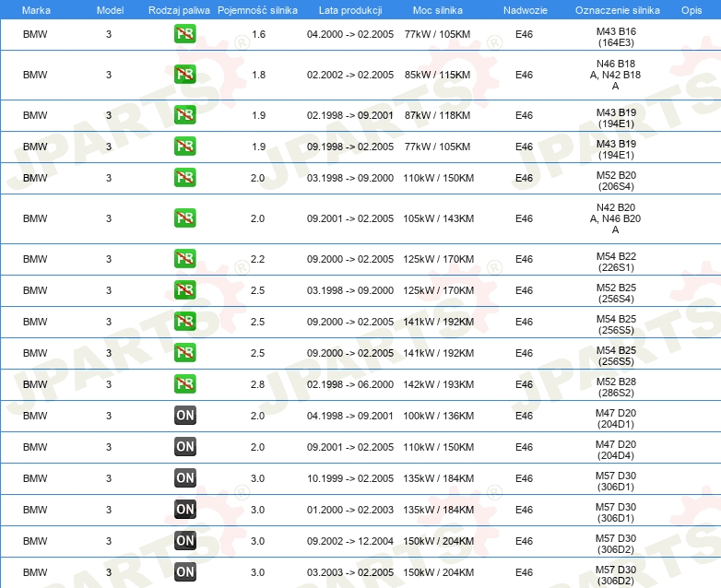721x588 pixels.
Task: Select the 04.2000 -> 02.2005 production dates
Action: (x=350, y=34)
